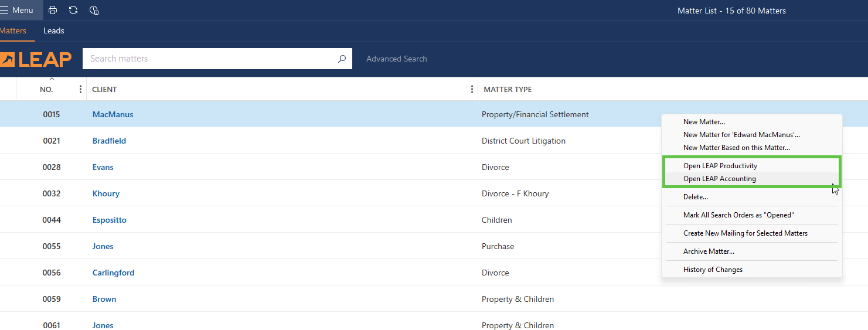This screenshot has width=868, height=330.
Task: Click the Advanced Search link
Action: pyautogui.click(x=396, y=59)
